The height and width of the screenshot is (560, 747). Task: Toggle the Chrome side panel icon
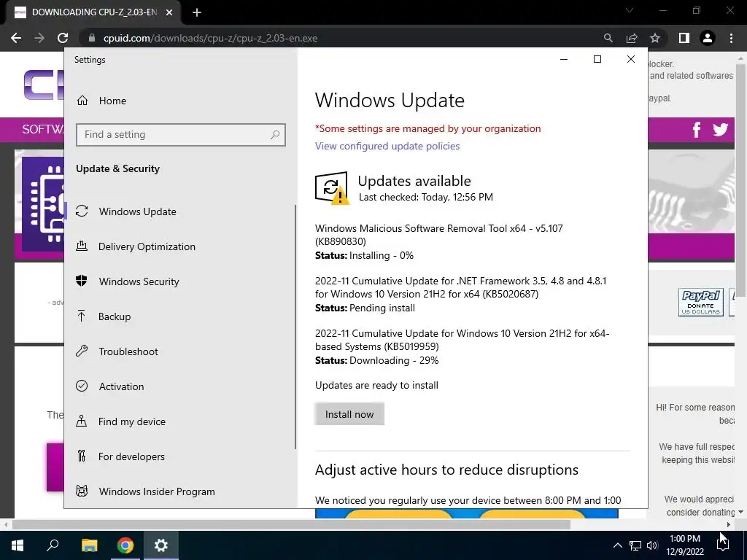(684, 38)
